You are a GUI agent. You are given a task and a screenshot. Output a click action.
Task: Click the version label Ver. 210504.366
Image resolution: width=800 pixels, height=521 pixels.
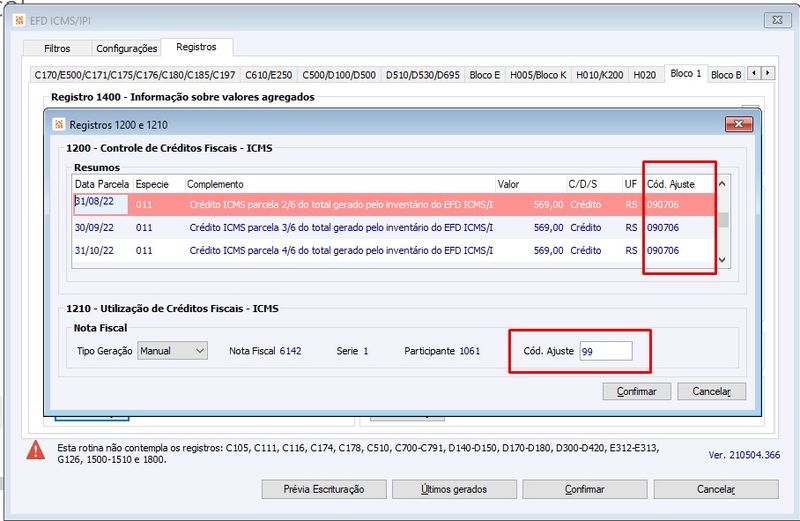tap(744, 455)
